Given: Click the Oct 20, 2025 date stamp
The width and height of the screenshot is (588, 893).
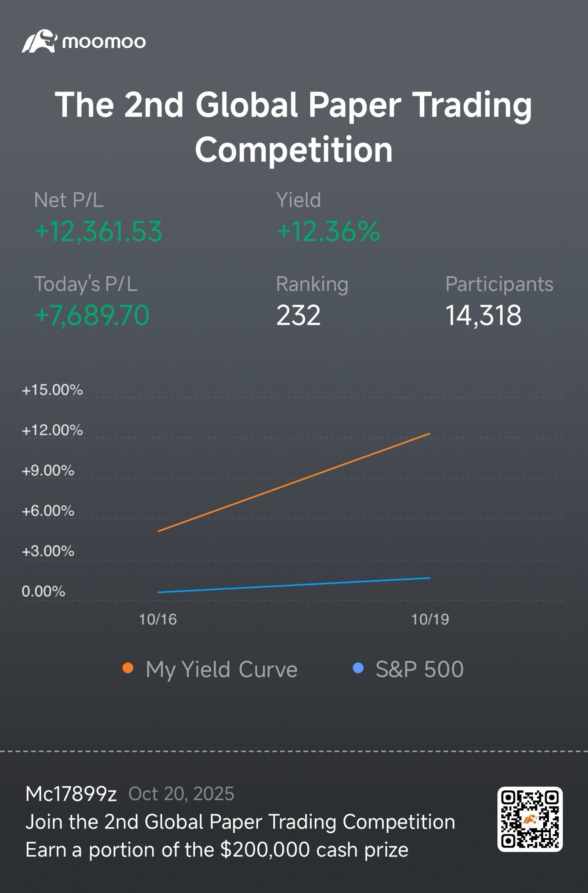Looking at the screenshot, I should pos(181,794).
